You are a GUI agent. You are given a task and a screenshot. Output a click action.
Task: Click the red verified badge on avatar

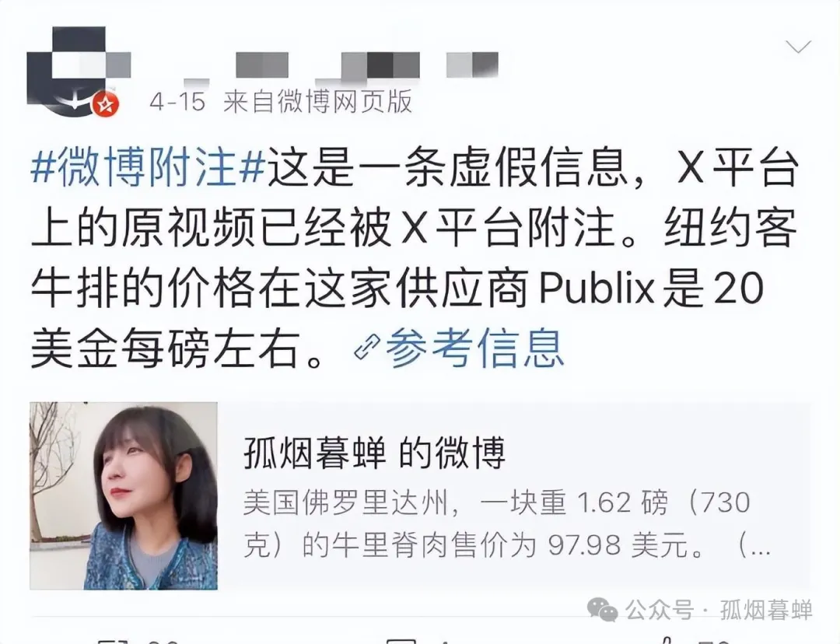pyautogui.click(x=106, y=104)
